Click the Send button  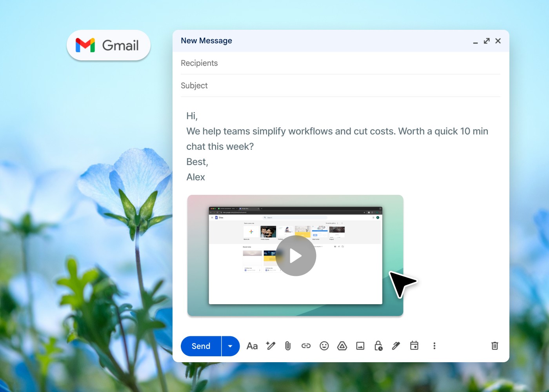(x=201, y=346)
